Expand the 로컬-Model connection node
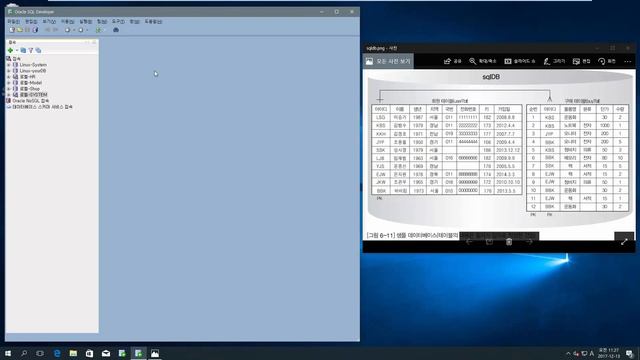Image resolution: width=640 pixels, height=360 pixels. (9, 82)
